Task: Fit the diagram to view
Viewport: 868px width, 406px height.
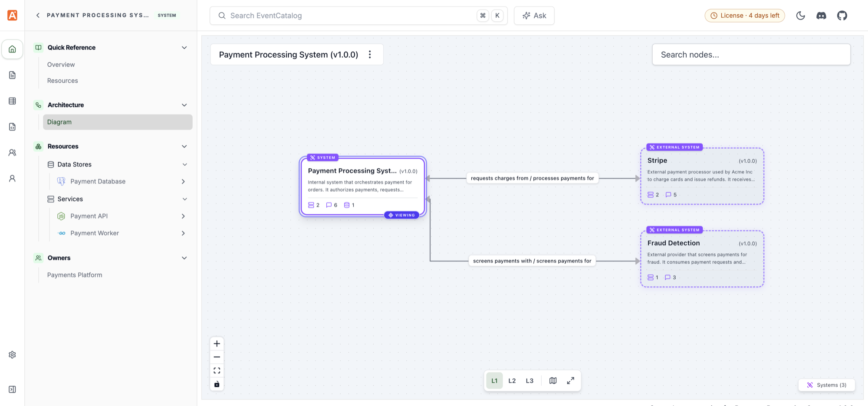Action: (217, 370)
